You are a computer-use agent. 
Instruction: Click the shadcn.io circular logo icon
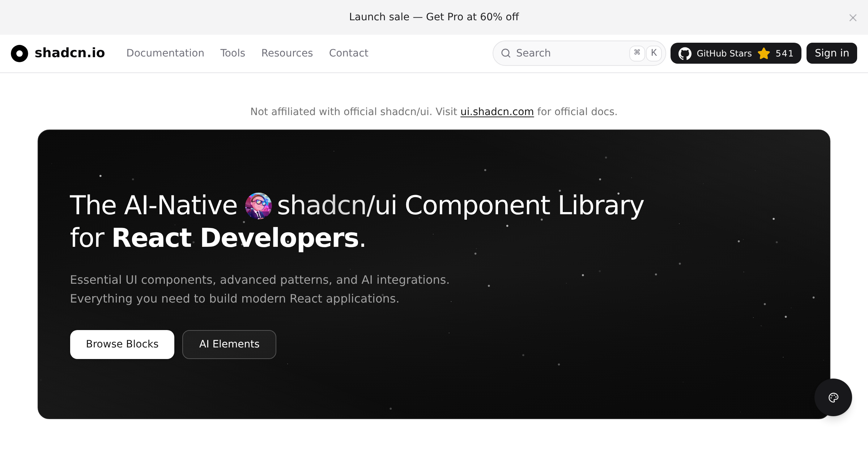20,54
